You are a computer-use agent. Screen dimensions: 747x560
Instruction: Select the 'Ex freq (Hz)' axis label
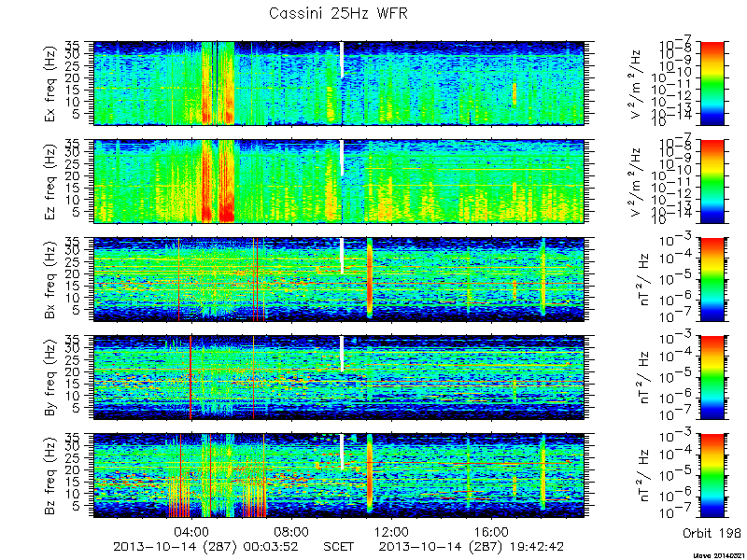[50, 83]
